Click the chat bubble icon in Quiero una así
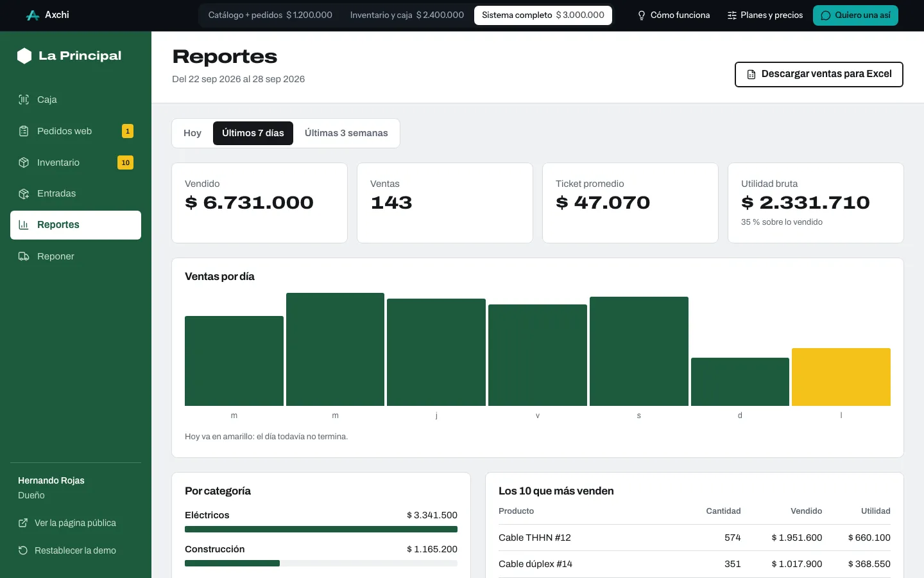924x578 pixels. pos(826,15)
